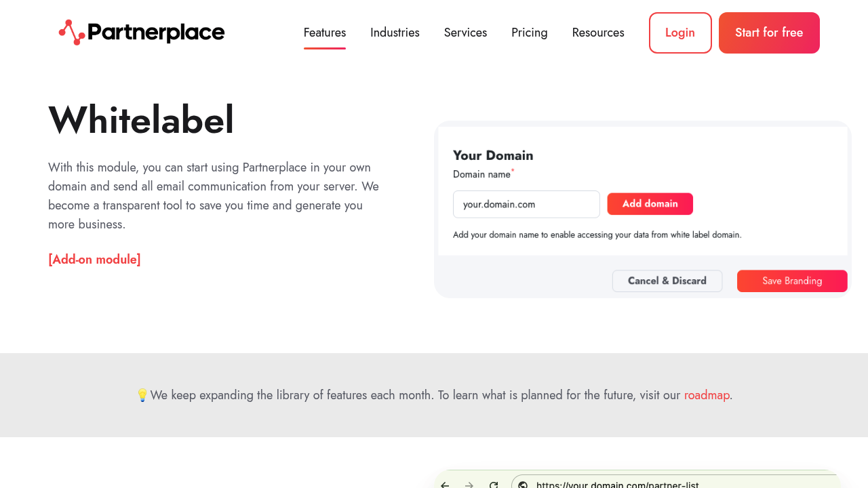The width and height of the screenshot is (868, 488).
Task: Click the your.domain.com input field
Action: [x=526, y=204]
